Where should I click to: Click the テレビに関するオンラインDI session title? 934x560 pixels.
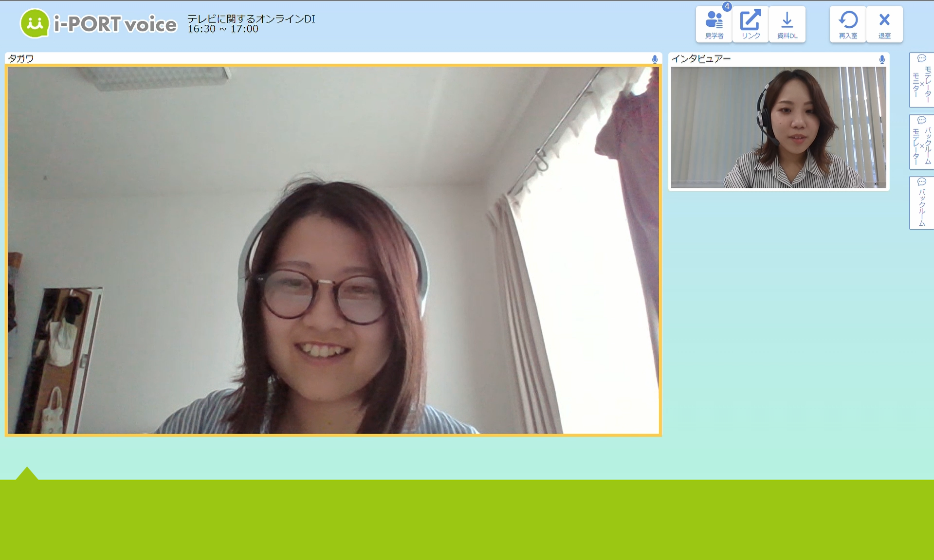[251, 18]
